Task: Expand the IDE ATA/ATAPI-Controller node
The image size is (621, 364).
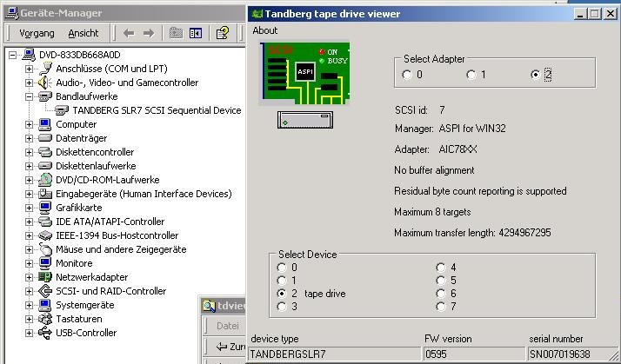Action: (x=29, y=222)
